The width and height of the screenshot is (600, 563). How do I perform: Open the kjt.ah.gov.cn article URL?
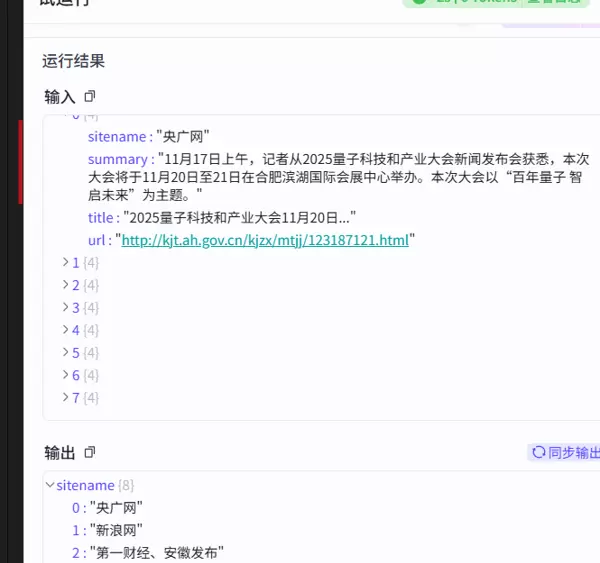pos(265,240)
